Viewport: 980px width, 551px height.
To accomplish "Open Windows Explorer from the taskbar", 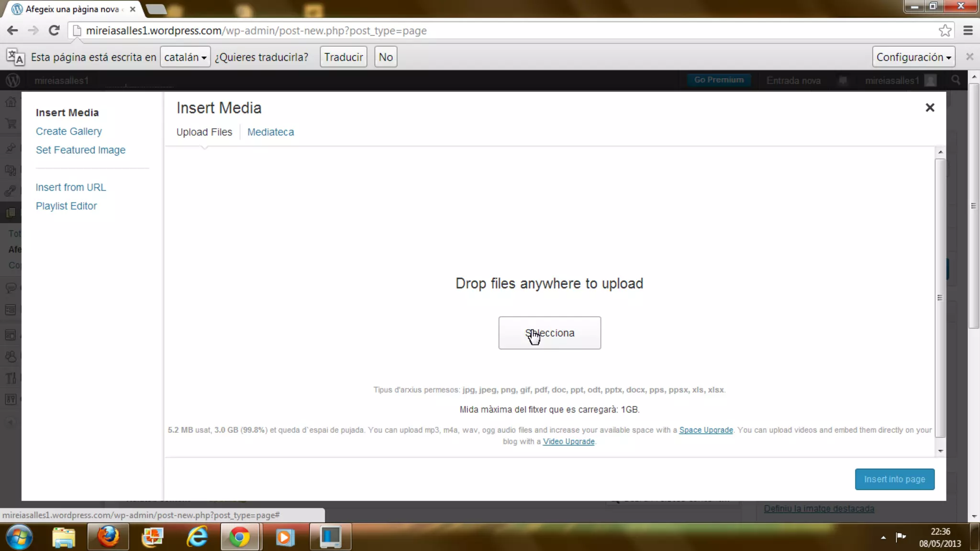I will tap(64, 537).
